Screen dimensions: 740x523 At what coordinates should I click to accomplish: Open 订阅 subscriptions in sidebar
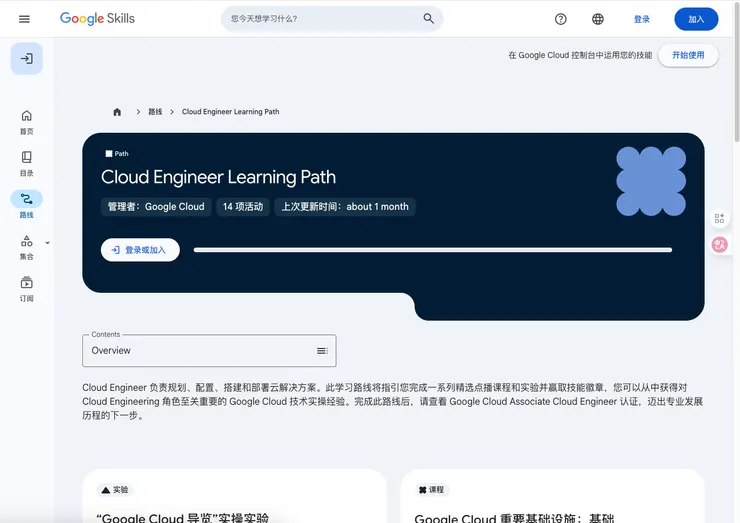point(26,289)
